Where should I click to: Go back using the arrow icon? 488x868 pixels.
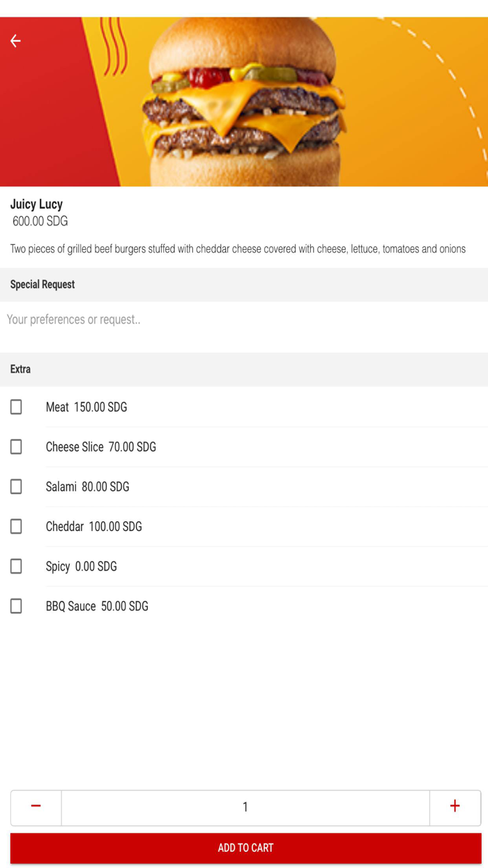point(15,41)
